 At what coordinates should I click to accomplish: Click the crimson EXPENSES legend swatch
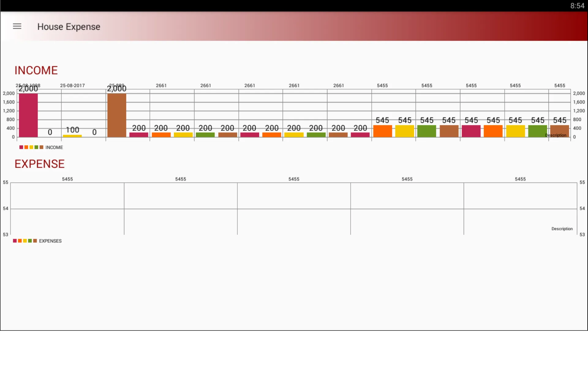pos(15,241)
